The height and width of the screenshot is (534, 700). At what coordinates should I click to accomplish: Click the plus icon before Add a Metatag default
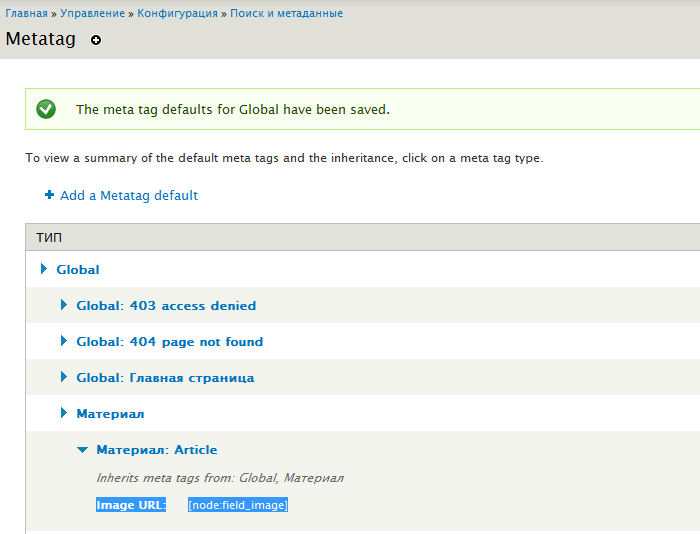point(49,195)
